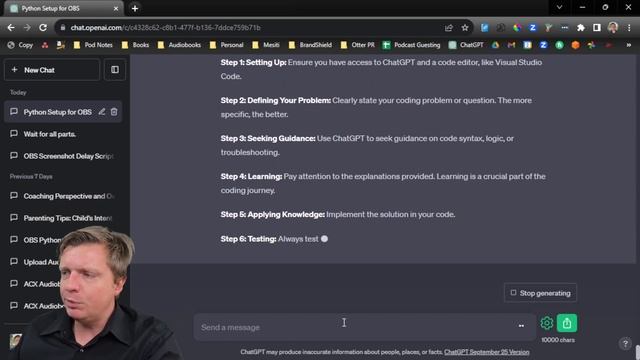This screenshot has height=360, width=640.
Task: Click Stop generating button
Action: tap(540, 293)
